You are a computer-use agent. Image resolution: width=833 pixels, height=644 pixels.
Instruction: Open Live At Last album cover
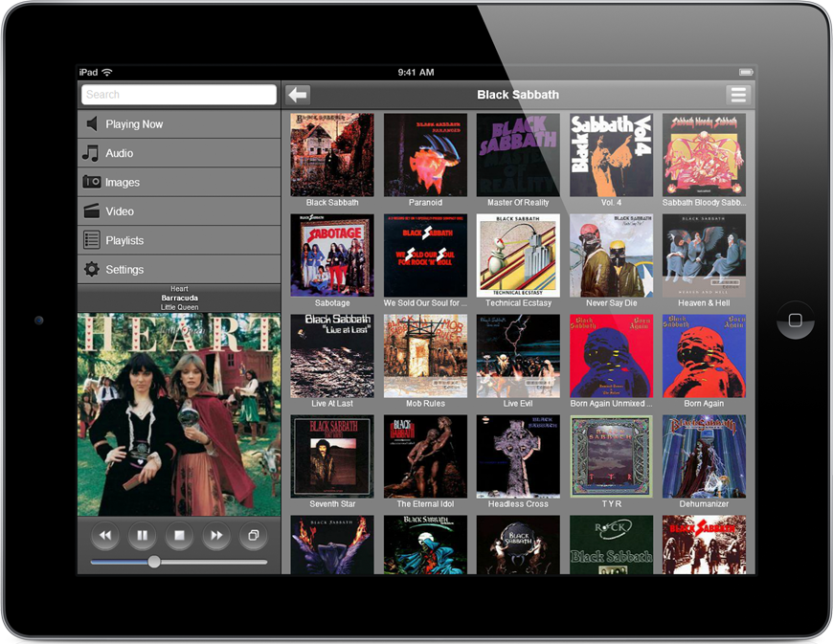[332, 356]
